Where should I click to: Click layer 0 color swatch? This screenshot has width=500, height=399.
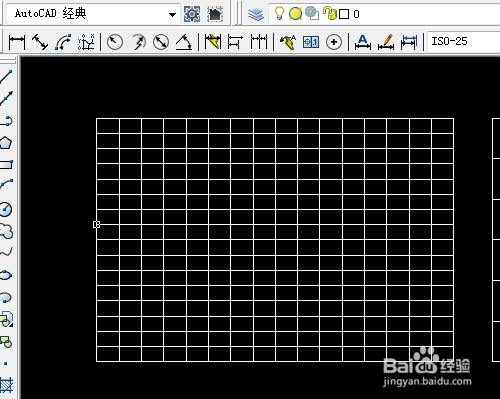pos(344,14)
